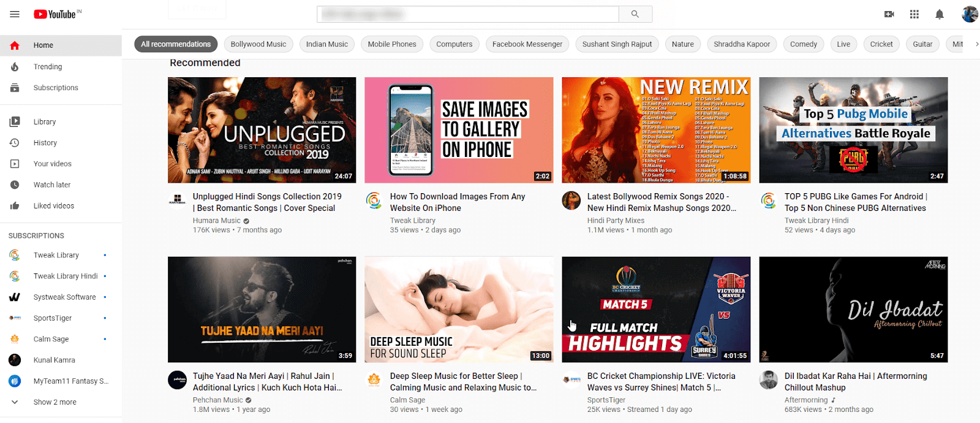Open the hamburger guide menu
The image size is (980, 423).
(x=15, y=14)
